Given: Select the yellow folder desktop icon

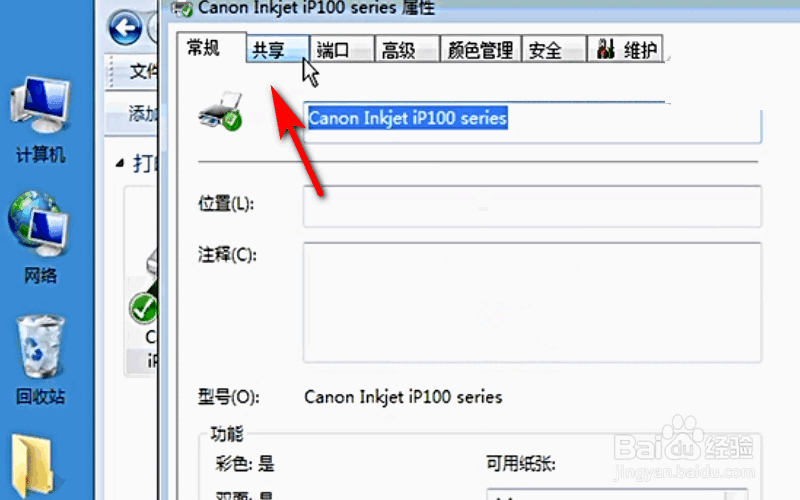Looking at the screenshot, I should [32, 466].
